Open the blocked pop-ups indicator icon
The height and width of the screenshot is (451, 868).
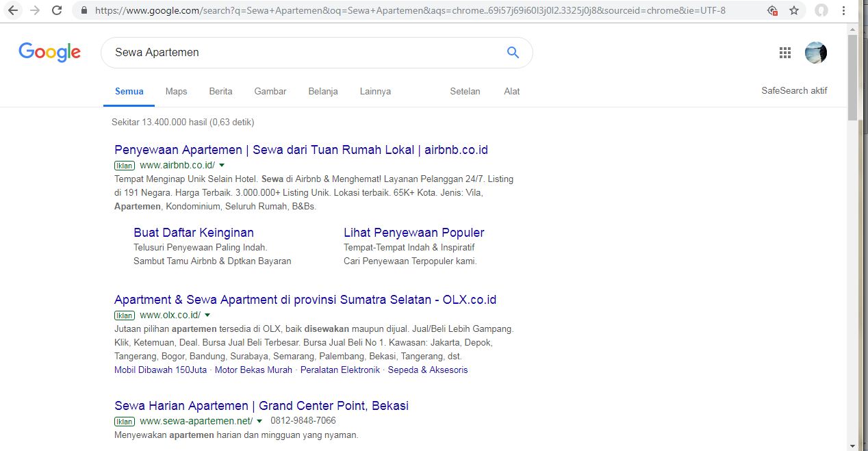772,10
